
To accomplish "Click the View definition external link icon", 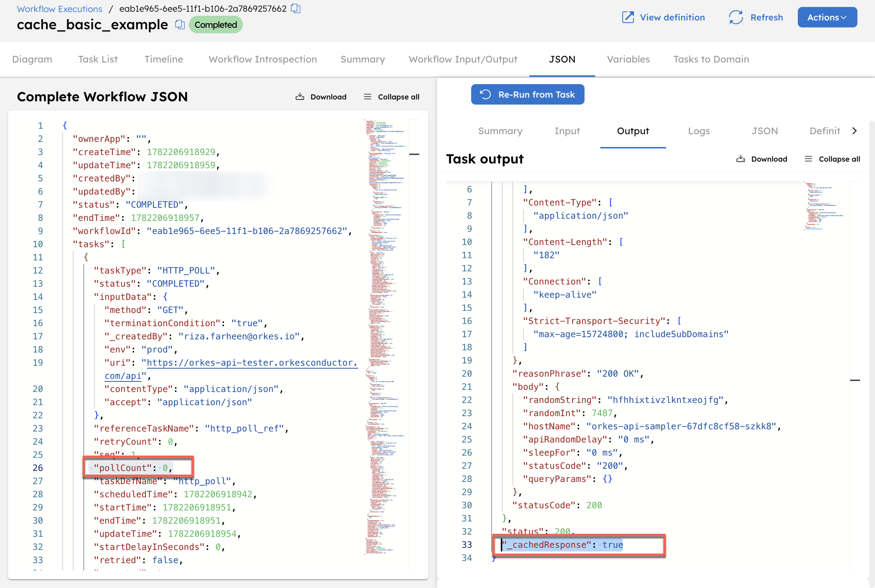I will 628,17.
